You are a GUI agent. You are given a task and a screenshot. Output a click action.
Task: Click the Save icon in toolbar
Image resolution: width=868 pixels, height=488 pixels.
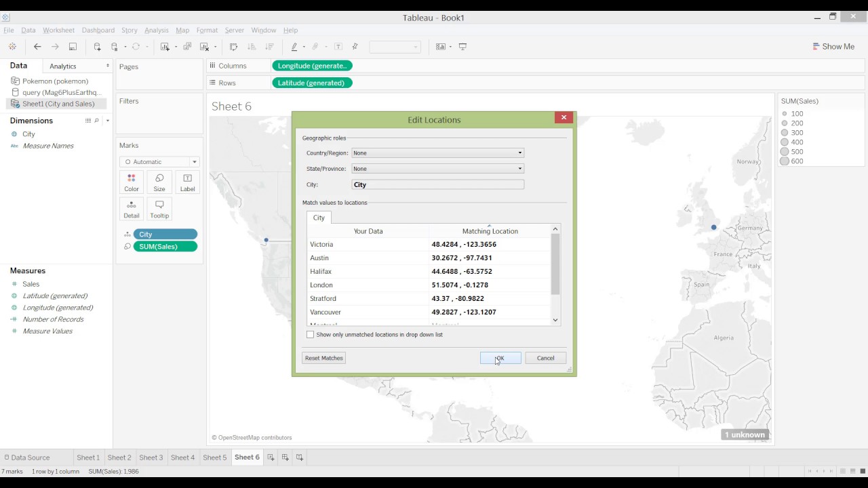click(73, 47)
